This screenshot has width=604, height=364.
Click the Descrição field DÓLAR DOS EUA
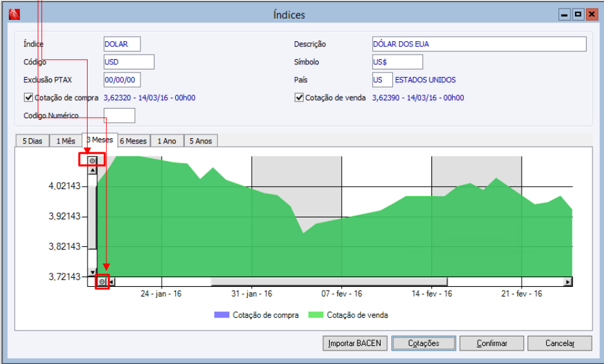pos(479,44)
